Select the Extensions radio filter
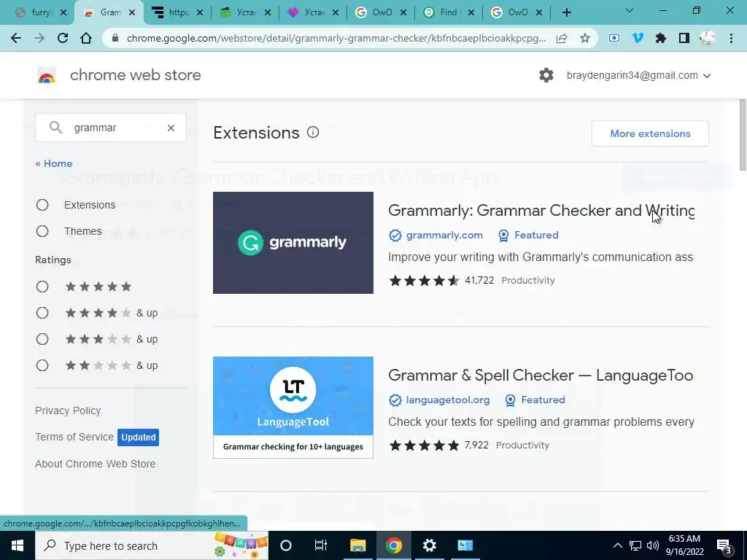The height and width of the screenshot is (560, 747). pyautogui.click(x=42, y=205)
